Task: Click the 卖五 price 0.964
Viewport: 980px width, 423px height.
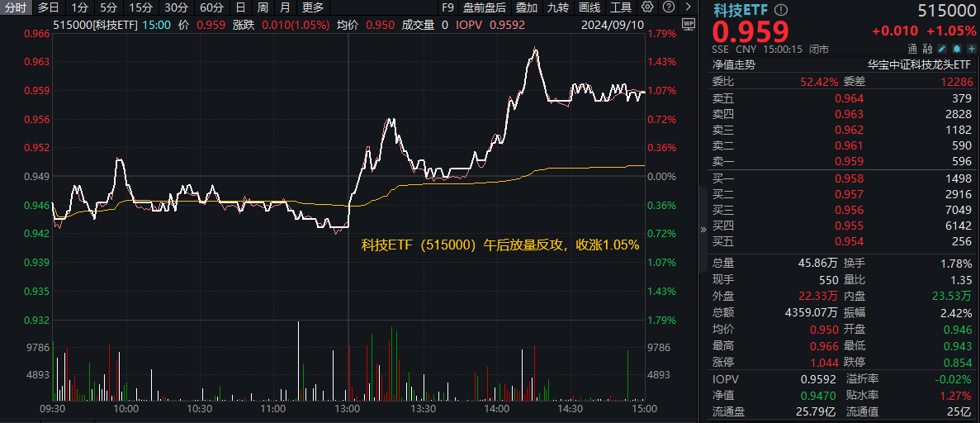Action: coord(850,97)
